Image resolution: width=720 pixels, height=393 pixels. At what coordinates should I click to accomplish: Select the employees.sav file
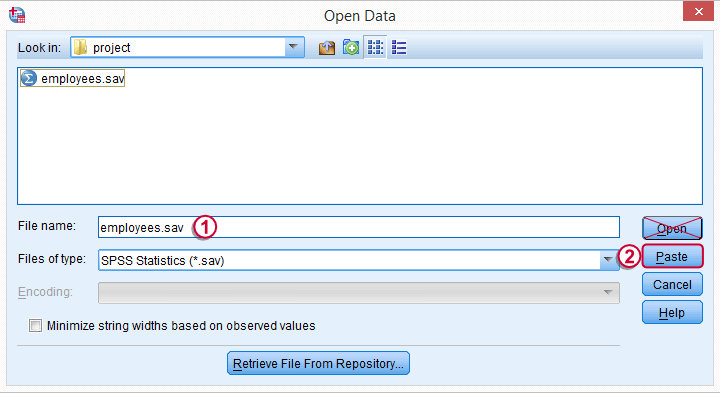click(73, 79)
